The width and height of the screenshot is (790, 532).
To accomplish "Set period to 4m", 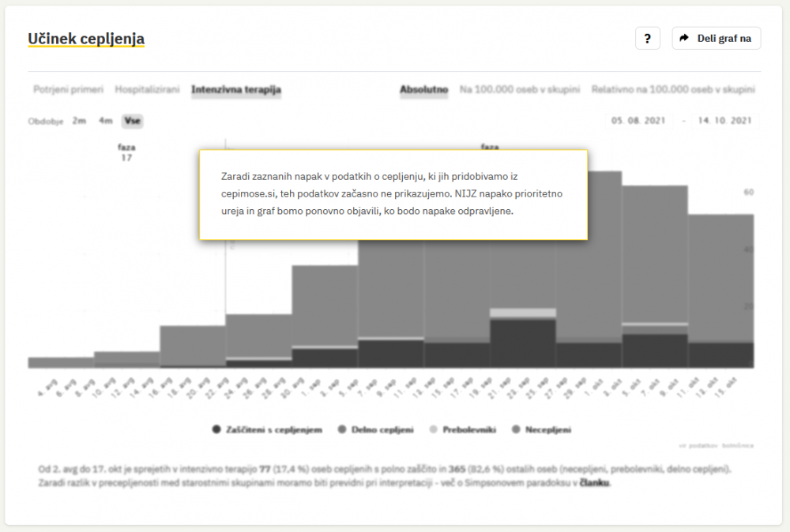I will click(x=106, y=121).
